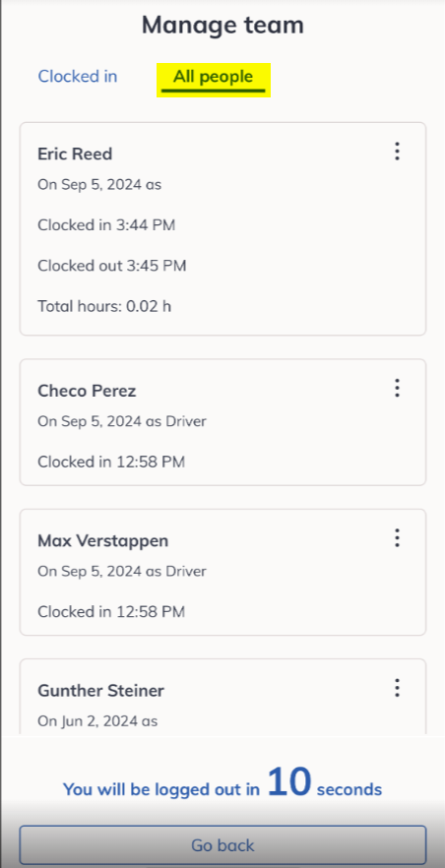Click Gunther Steiner's Jun 2, 2024 date line
Screen dimensions: 445x868
coord(97,721)
